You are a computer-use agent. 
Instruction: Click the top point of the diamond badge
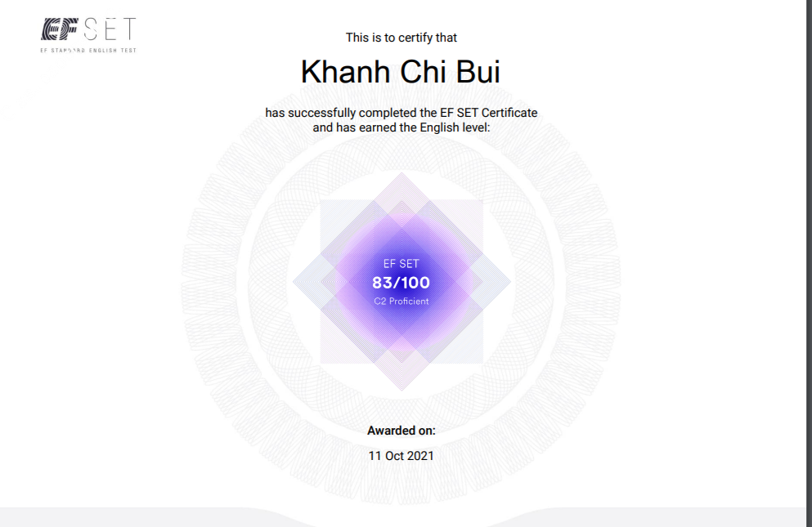point(401,176)
